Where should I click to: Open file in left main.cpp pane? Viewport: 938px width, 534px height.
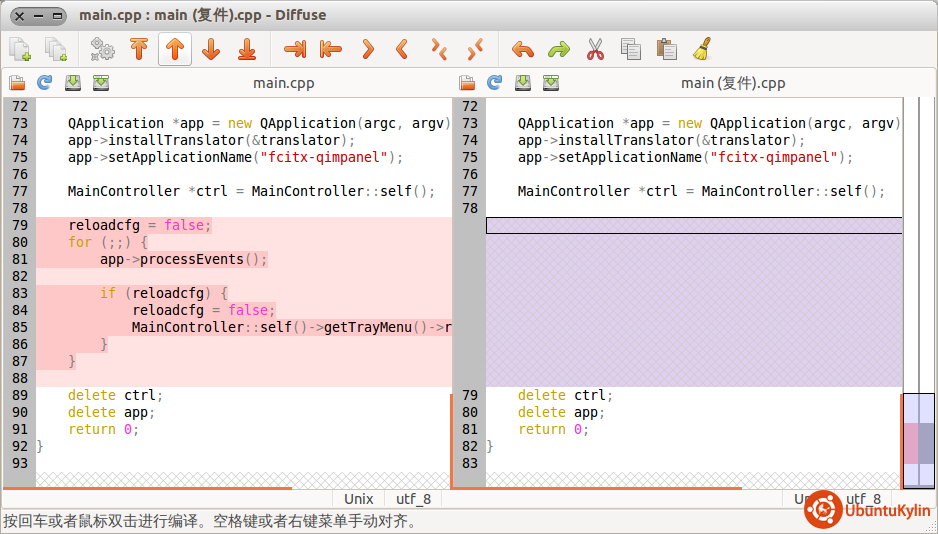17,83
